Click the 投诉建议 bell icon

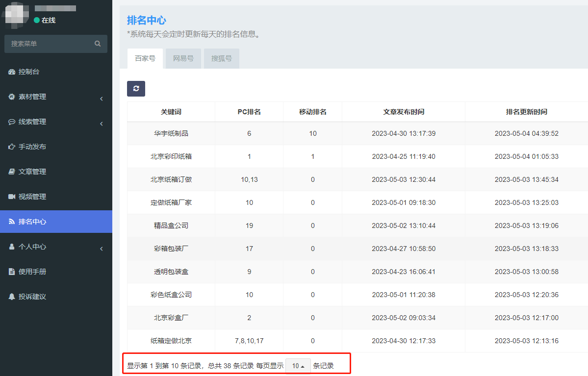tap(12, 297)
